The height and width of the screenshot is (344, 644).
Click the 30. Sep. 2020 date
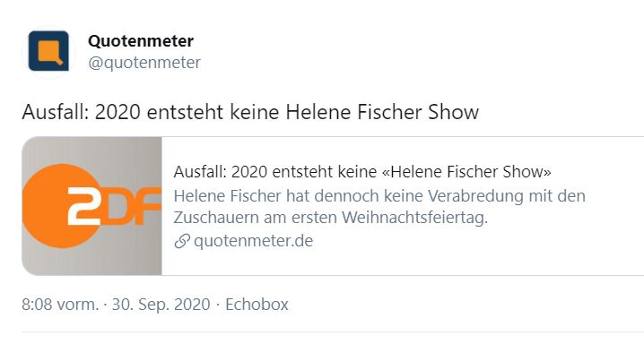[x=161, y=305]
